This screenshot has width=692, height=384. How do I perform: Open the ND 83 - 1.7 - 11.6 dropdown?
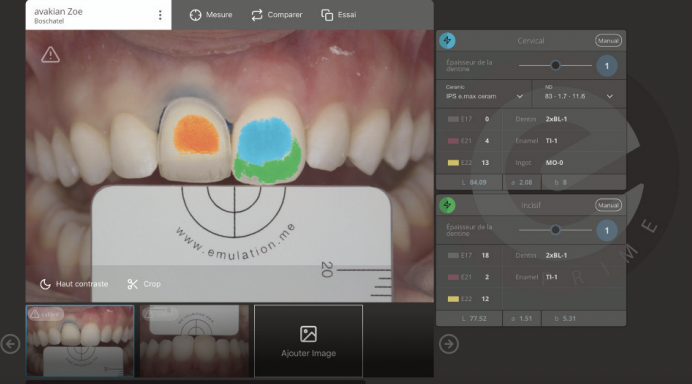coord(579,93)
